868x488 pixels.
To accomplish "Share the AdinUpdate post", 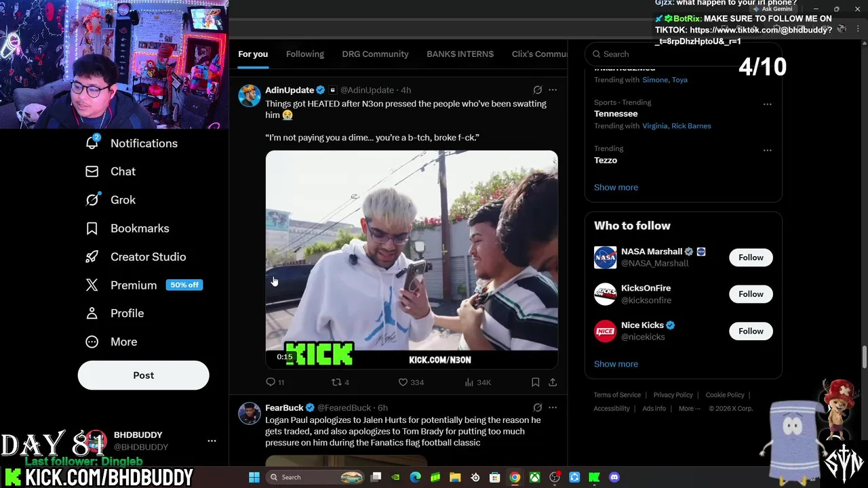I will 553,382.
